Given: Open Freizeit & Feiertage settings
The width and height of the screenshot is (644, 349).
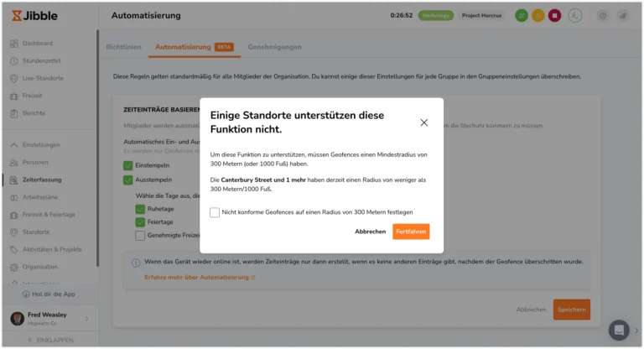Looking at the screenshot, I should 49,214.
